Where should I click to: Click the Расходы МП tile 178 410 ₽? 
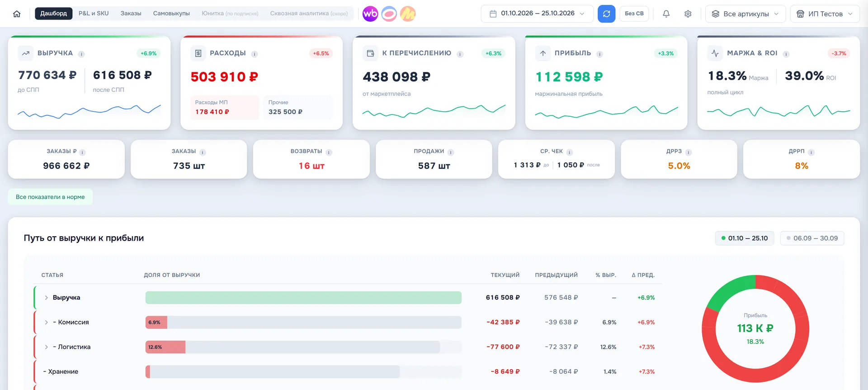pyautogui.click(x=224, y=107)
